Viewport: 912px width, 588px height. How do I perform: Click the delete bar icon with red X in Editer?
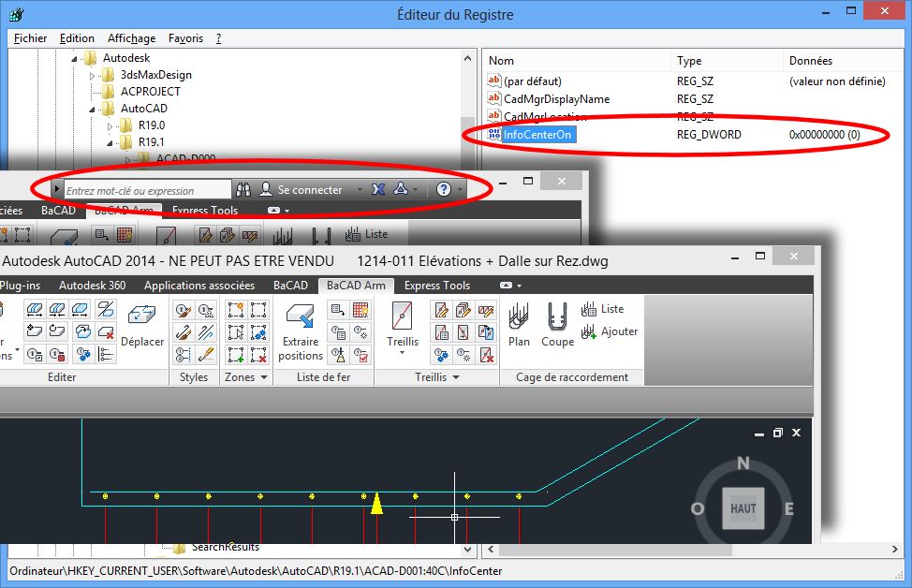106,331
